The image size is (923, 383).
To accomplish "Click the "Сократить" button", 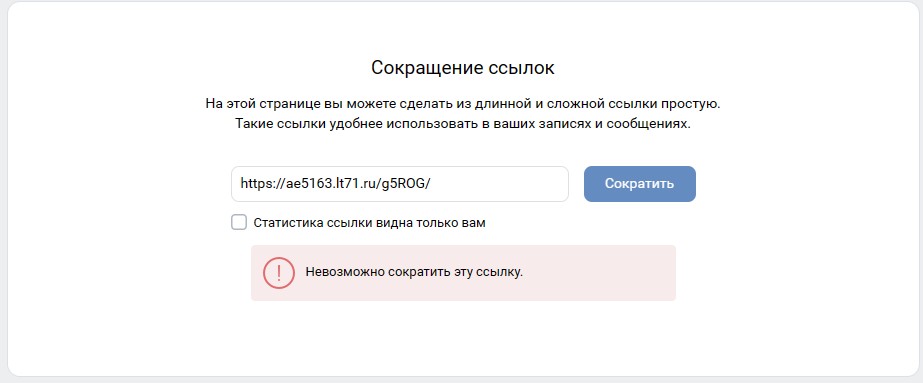I will pos(640,184).
